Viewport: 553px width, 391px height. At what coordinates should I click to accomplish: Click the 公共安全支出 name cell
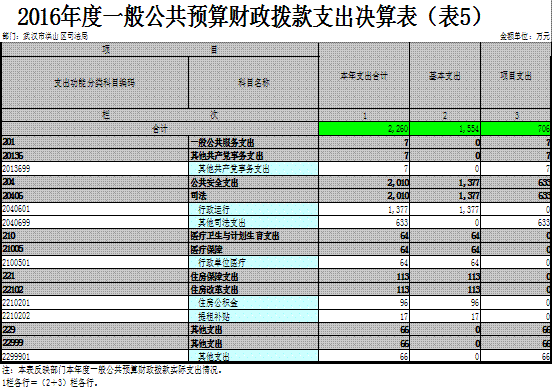click(x=254, y=183)
